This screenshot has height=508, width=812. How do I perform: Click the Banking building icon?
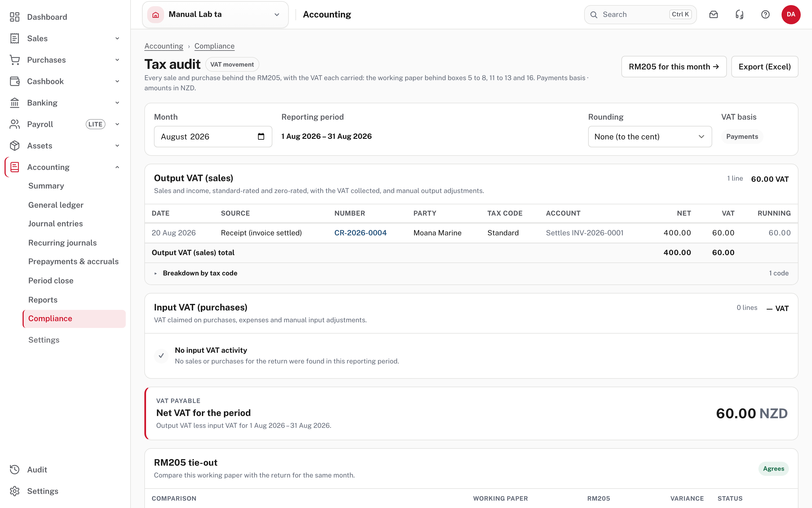(x=14, y=103)
